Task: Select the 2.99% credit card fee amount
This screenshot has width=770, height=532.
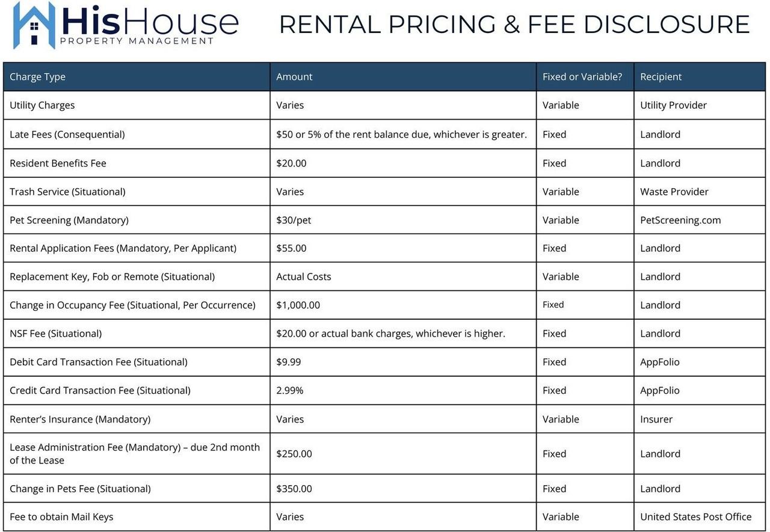Action: (x=289, y=391)
